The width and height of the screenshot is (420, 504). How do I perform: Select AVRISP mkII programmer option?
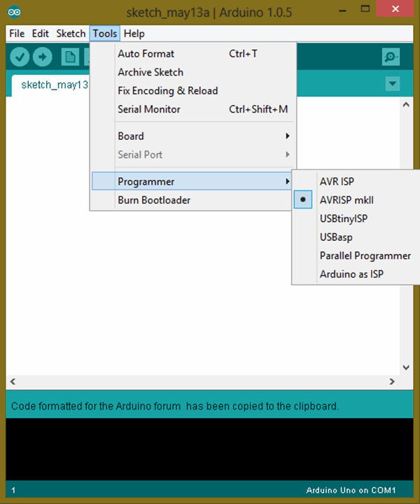(x=356, y=200)
